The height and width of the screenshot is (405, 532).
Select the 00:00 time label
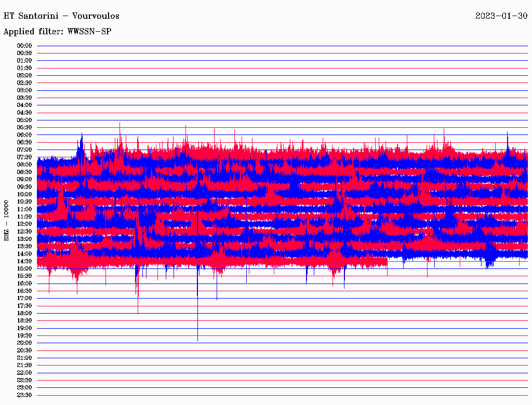click(x=24, y=46)
